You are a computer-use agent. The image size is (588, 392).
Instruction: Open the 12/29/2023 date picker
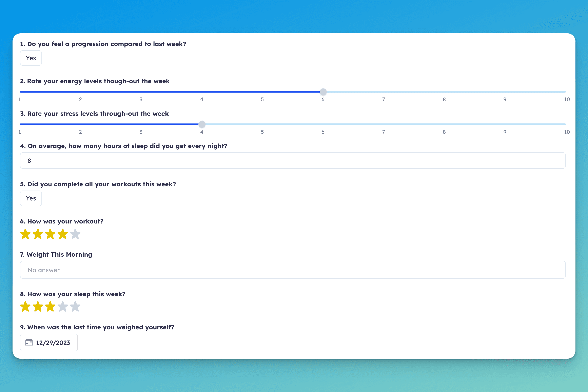49,342
